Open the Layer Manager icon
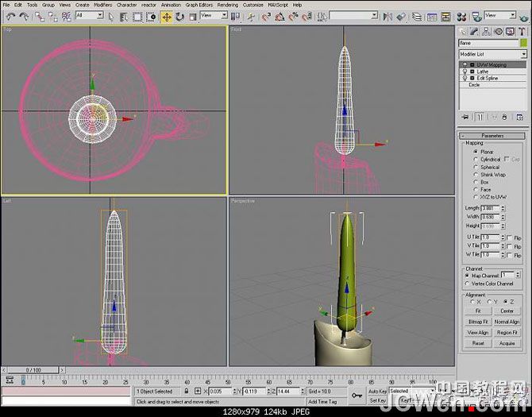 coord(417,17)
